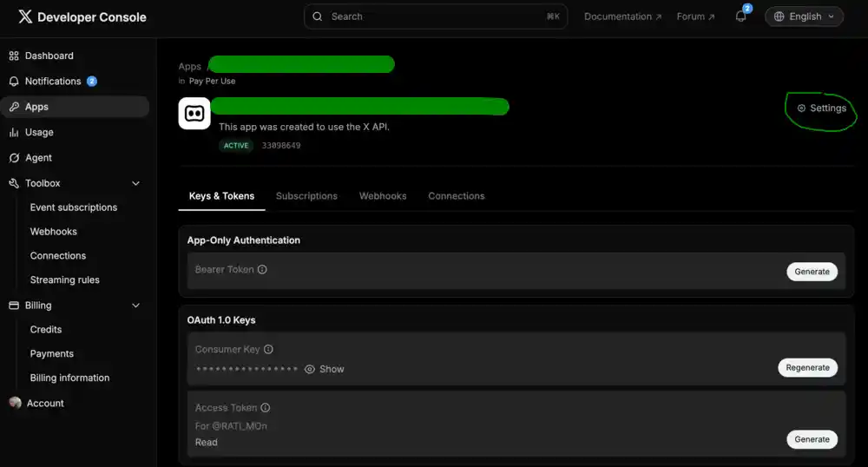Click the Read permission text
Screen dimensions: 868x467
click(x=206, y=443)
